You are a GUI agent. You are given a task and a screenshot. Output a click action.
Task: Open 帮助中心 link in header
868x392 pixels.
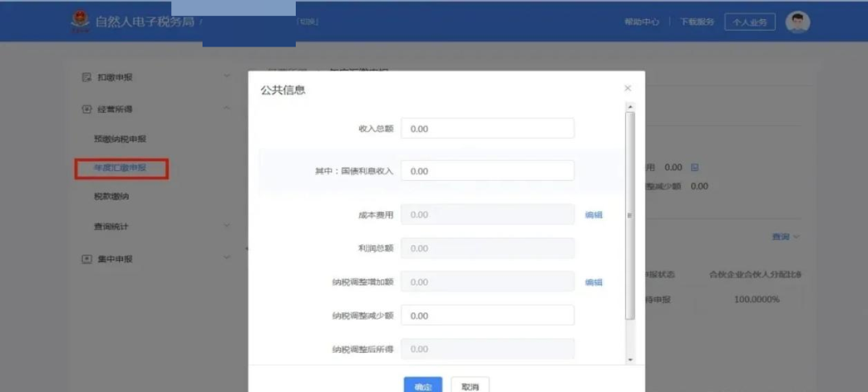(x=641, y=22)
